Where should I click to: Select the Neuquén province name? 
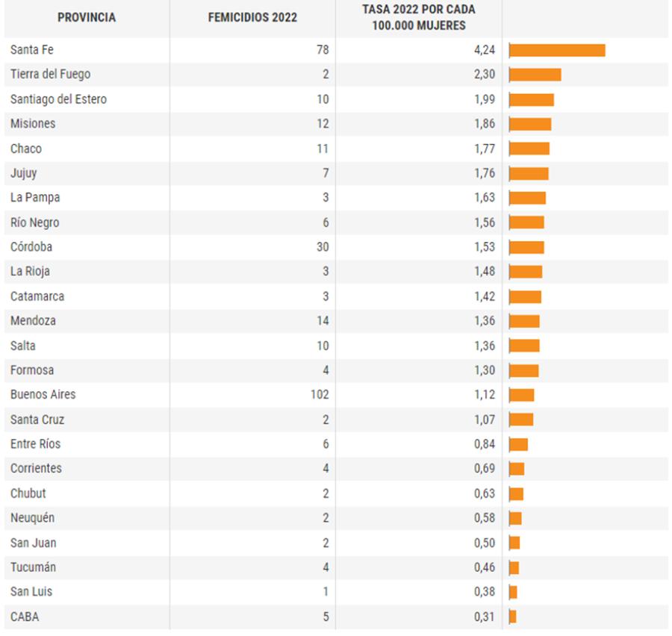[32, 518]
